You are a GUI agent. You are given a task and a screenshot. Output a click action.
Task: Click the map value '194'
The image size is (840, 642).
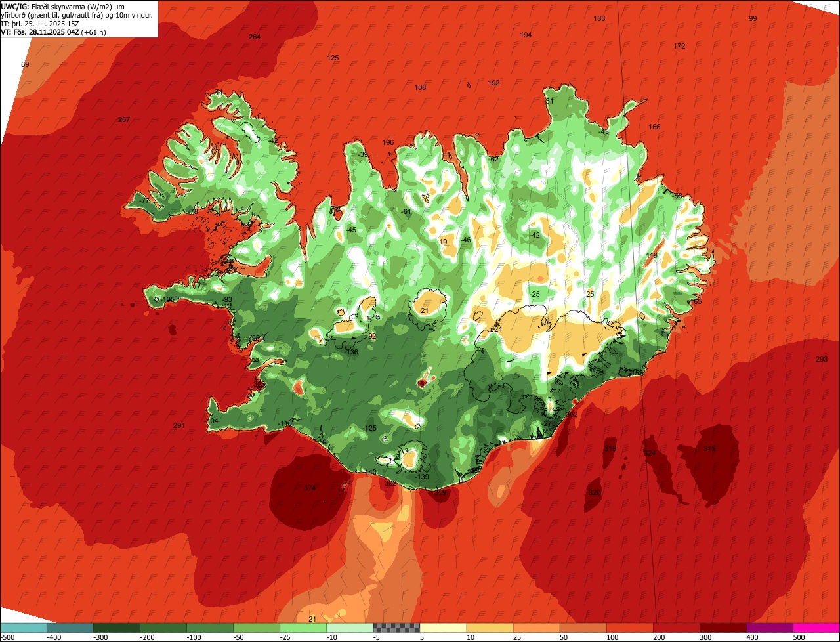pos(526,35)
